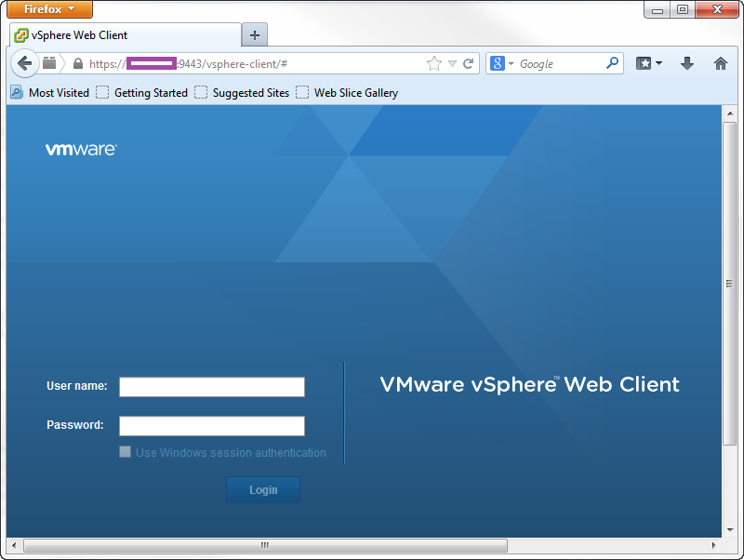Click the site identity icon beside the lock

(49, 63)
